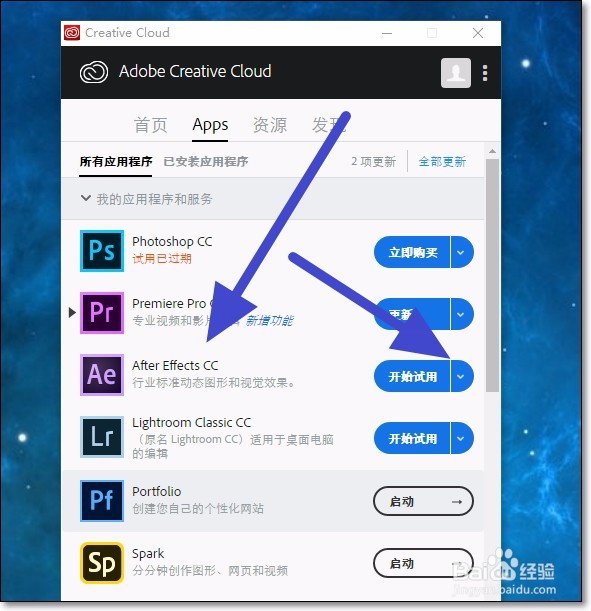Click the Spark app name

(x=148, y=554)
